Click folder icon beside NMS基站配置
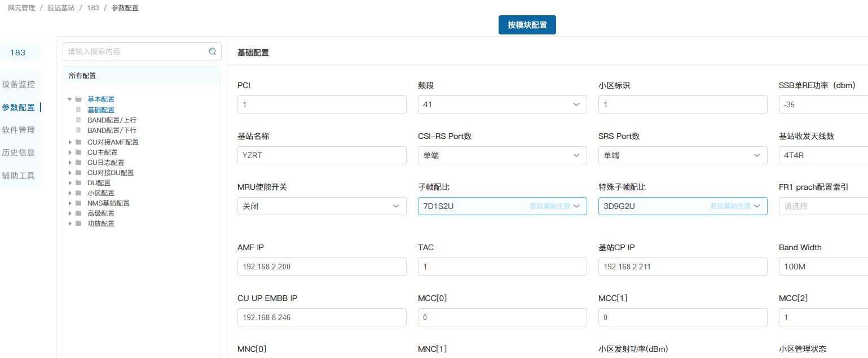 pyautogui.click(x=78, y=203)
